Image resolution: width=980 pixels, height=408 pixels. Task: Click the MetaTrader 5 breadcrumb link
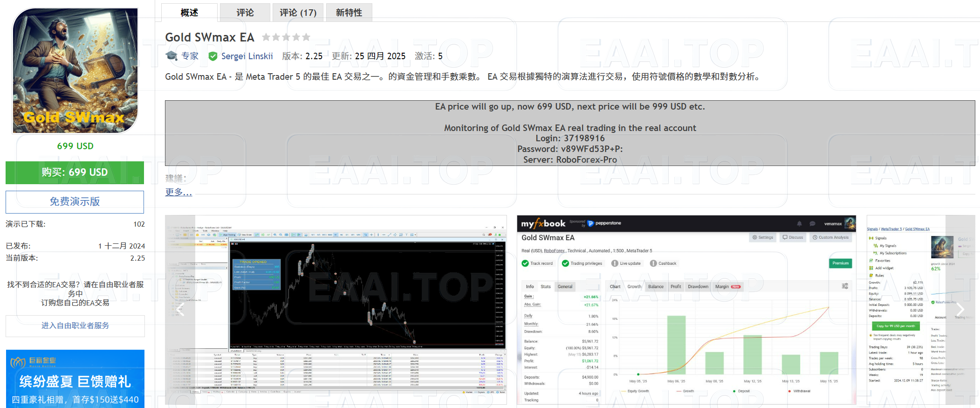click(891, 229)
